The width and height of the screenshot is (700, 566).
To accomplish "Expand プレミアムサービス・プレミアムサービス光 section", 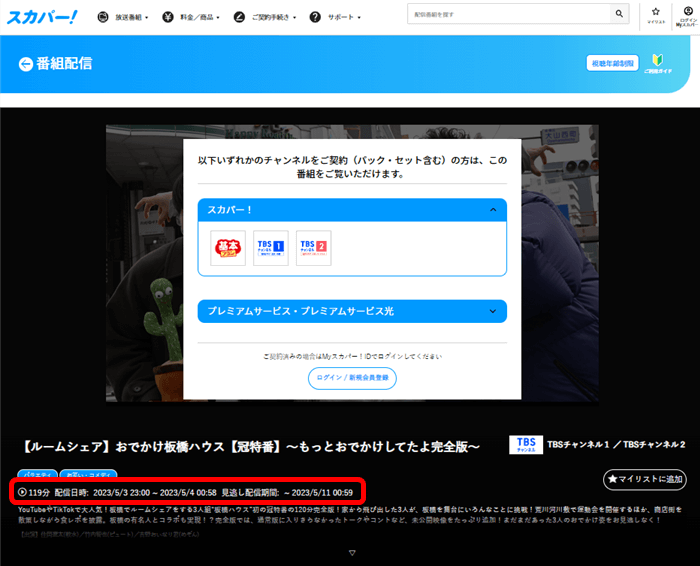I will (x=352, y=311).
